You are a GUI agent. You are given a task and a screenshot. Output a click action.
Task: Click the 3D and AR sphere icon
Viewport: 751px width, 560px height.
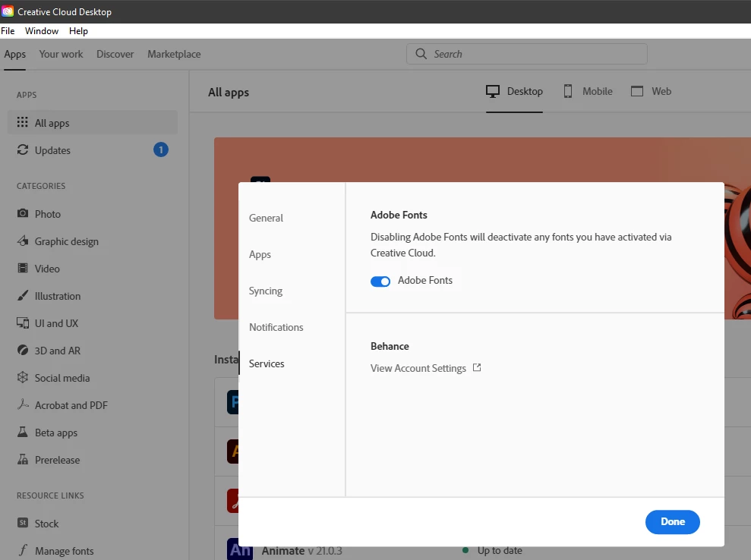click(x=23, y=350)
